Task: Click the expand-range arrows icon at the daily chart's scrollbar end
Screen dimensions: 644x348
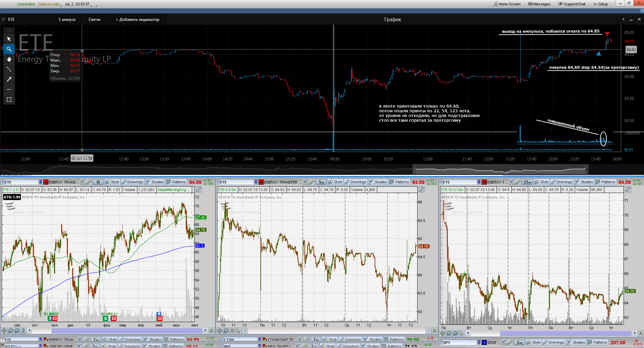Action: [211, 331]
